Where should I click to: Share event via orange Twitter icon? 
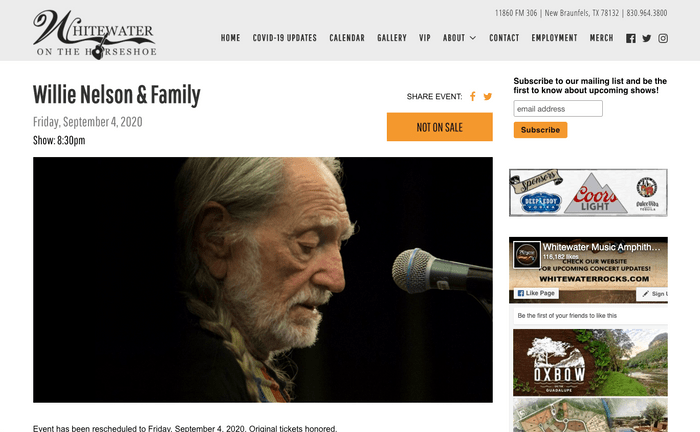click(x=488, y=96)
